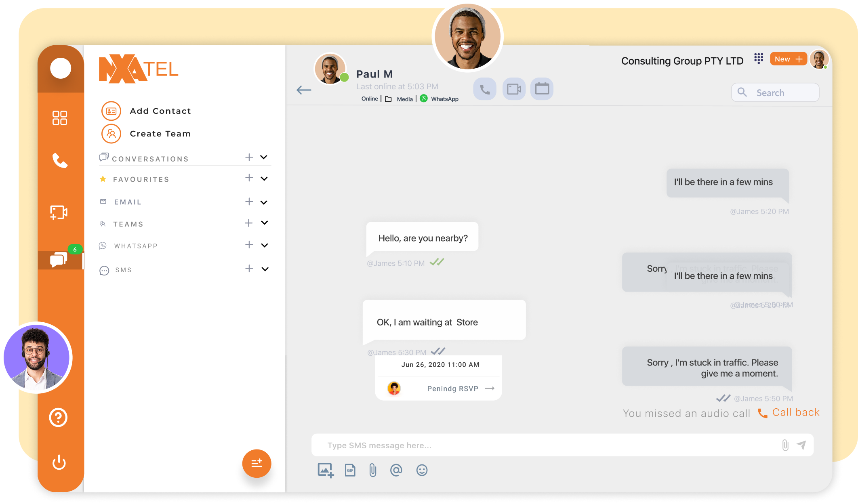Open sidebar phone calls section

(x=60, y=161)
